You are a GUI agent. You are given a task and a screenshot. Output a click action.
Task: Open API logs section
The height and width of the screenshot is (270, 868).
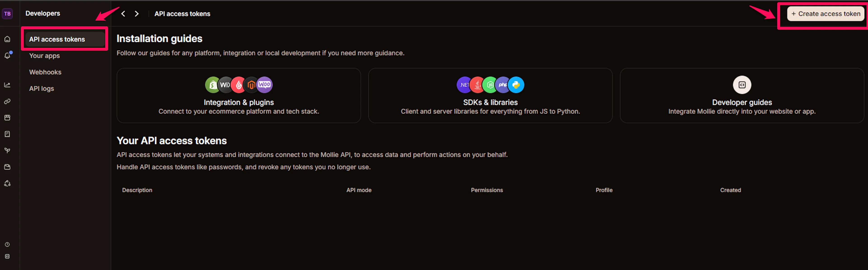point(41,89)
